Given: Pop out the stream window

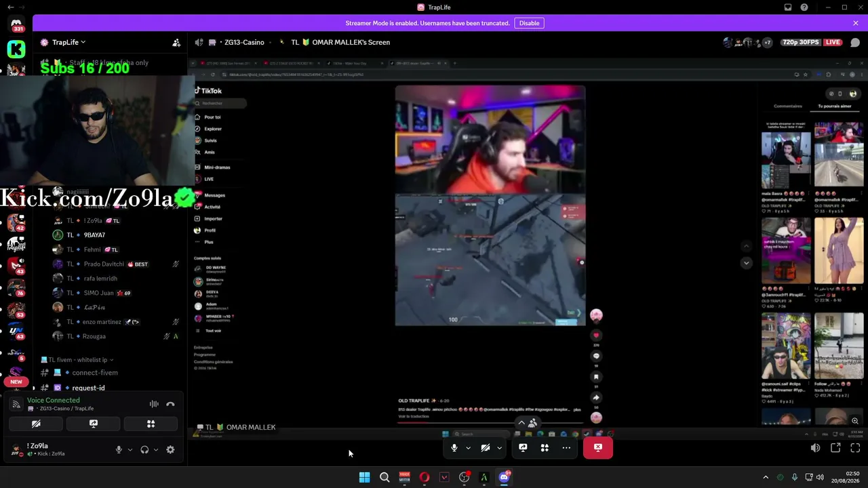Looking at the screenshot, I should [x=835, y=448].
